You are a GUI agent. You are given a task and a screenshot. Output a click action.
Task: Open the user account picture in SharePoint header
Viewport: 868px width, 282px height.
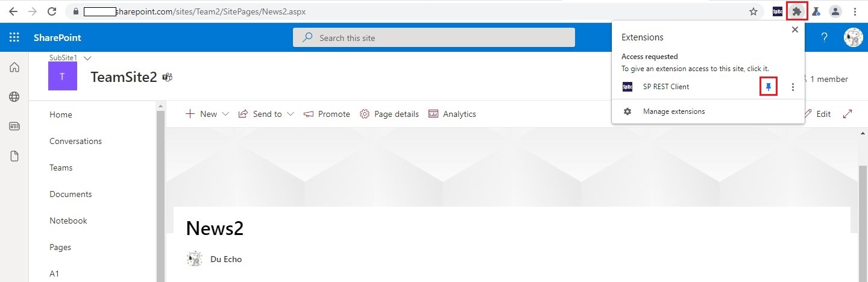tap(853, 37)
